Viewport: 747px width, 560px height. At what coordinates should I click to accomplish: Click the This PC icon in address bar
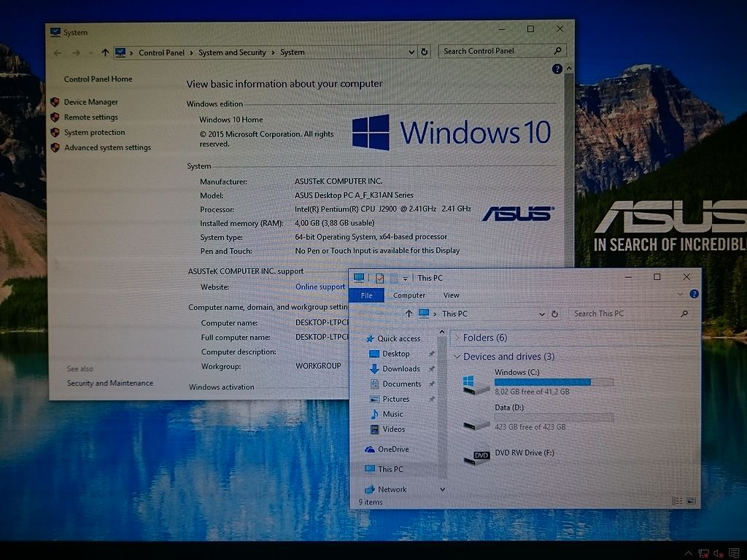tap(424, 314)
